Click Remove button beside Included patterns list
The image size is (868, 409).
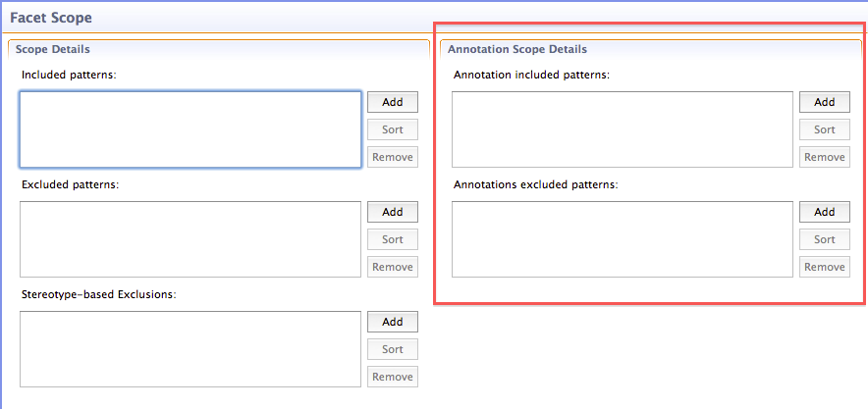[393, 157]
